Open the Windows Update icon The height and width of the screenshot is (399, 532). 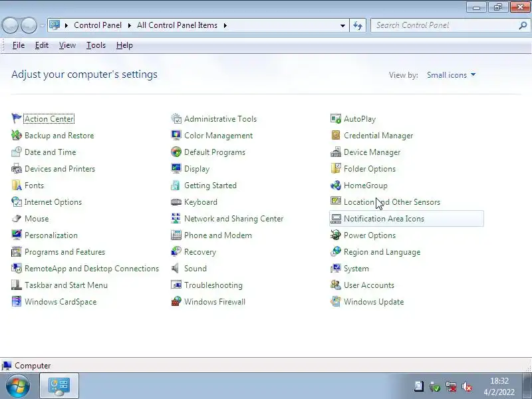336,302
